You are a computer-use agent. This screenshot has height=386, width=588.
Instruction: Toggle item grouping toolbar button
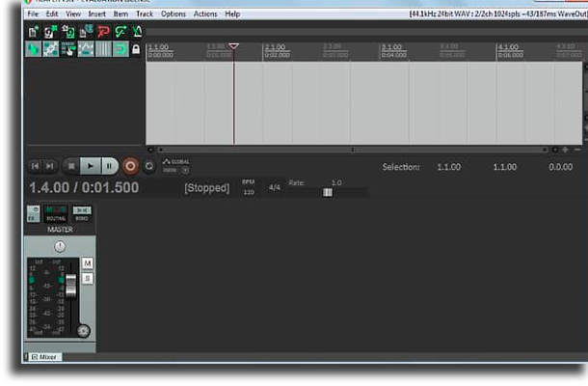point(51,49)
